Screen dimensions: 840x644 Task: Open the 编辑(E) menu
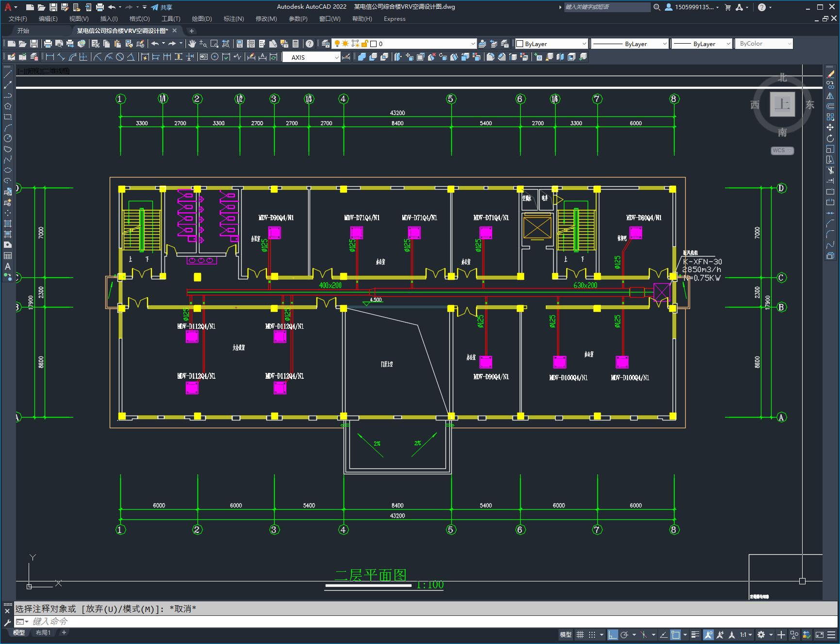click(x=48, y=19)
